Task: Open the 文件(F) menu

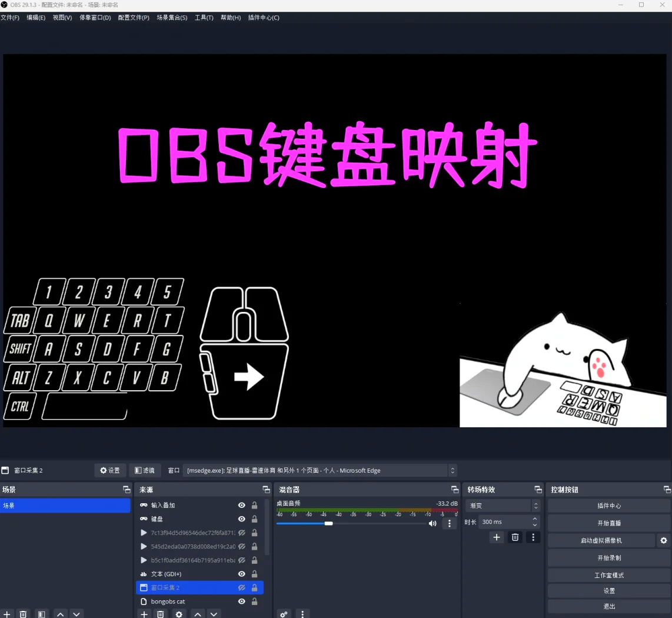Action: 10,18
